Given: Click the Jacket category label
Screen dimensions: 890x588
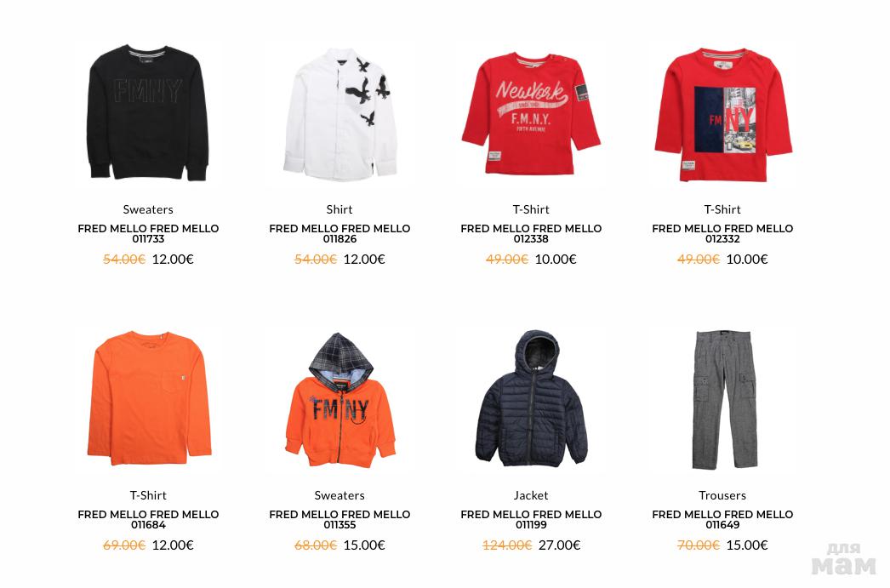Looking at the screenshot, I should (531, 495).
